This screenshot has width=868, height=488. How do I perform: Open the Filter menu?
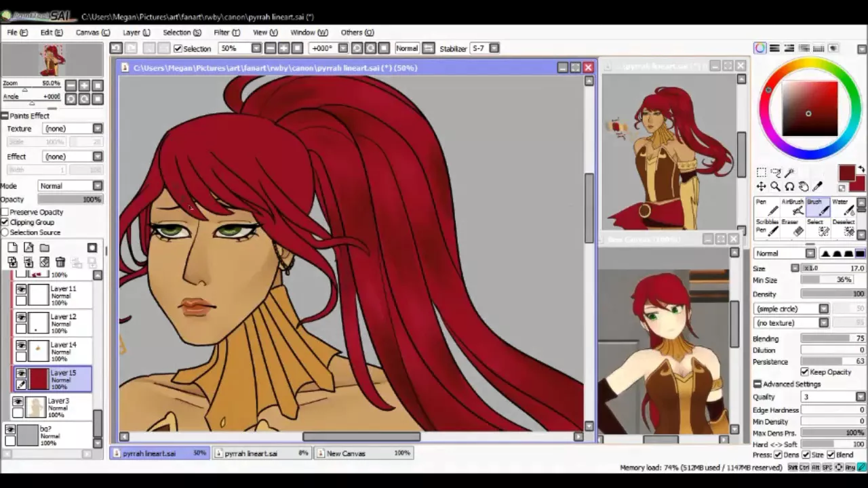coord(226,33)
